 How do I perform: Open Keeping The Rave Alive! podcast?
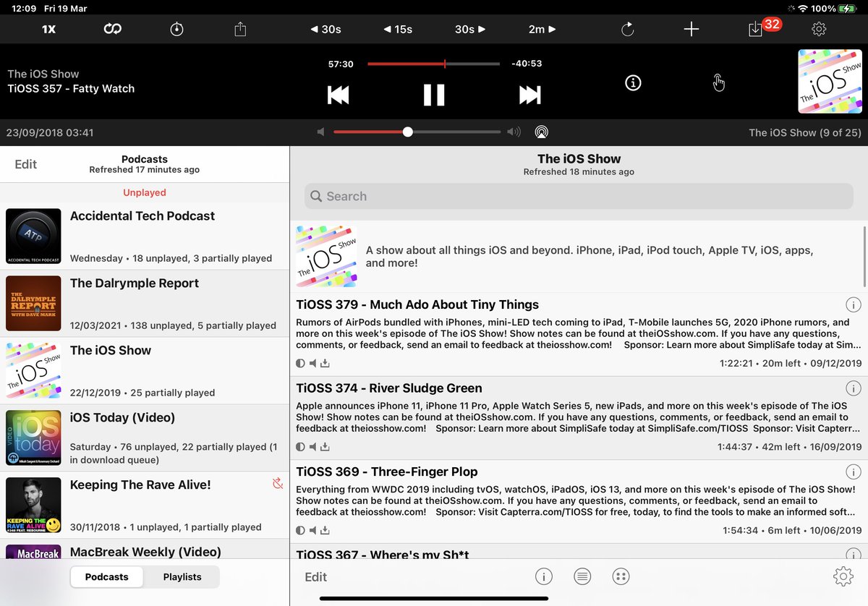(145, 505)
